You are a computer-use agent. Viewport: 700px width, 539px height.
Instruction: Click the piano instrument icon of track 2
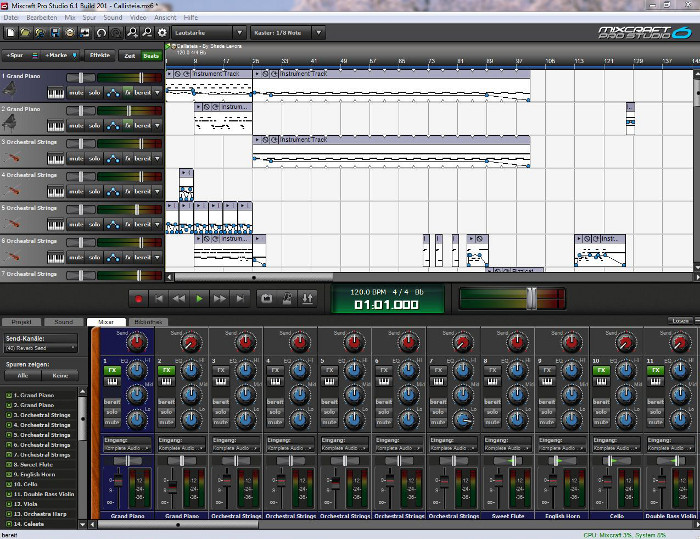click(10, 123)
